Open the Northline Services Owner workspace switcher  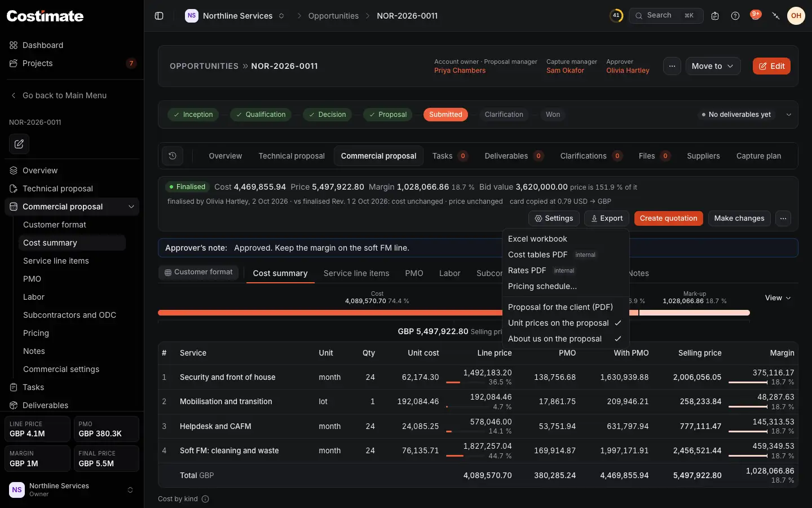coord(72,490)
